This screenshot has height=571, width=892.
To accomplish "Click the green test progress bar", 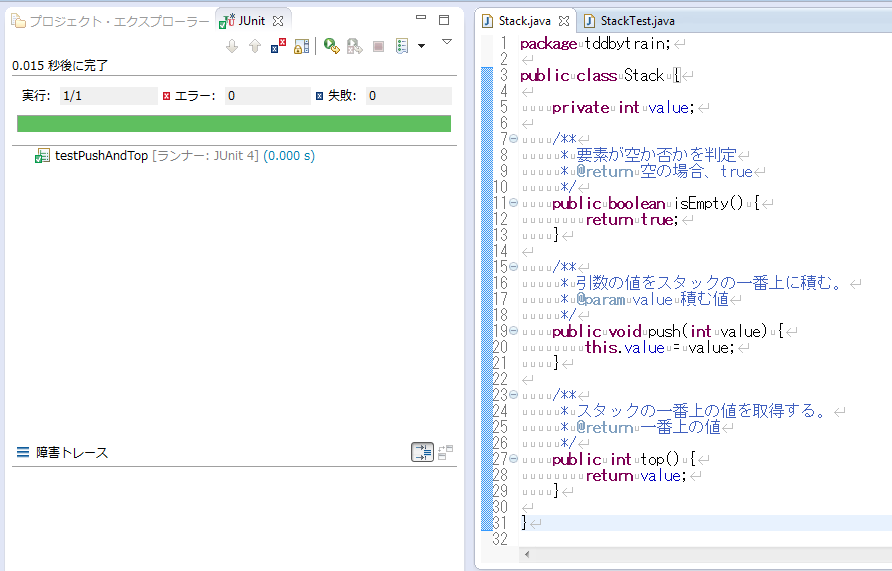I will [234, 123].
